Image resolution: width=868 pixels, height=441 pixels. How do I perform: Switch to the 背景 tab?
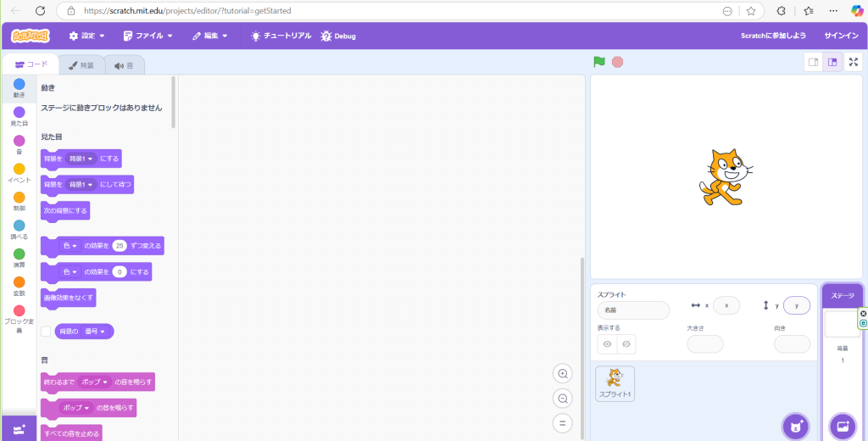[x=81, y=64]
